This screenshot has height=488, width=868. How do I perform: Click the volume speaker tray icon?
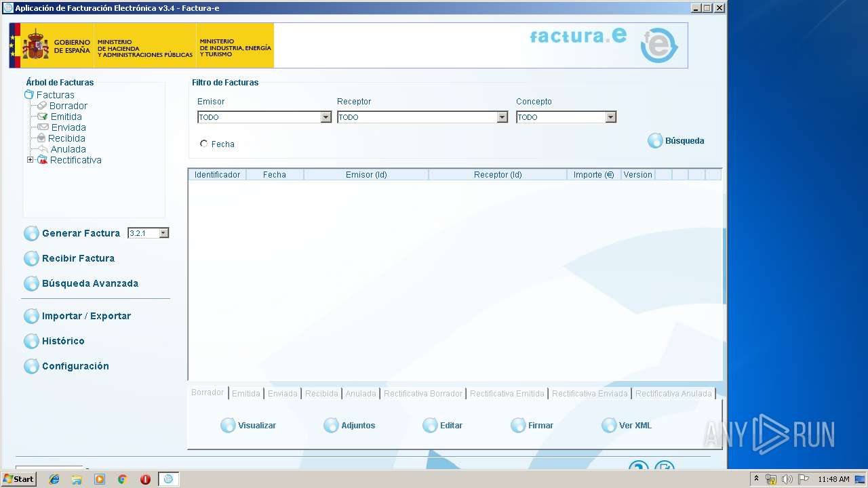(x=787, y=479)
